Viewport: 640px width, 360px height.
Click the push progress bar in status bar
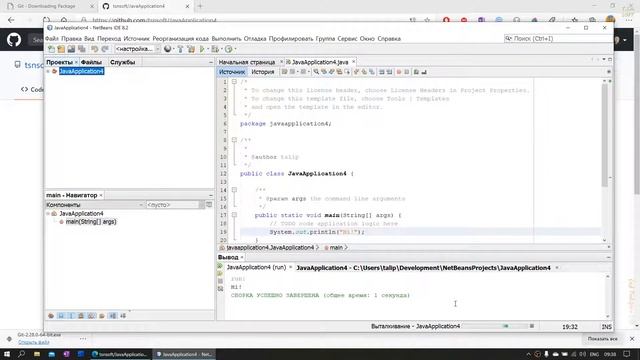coord(495,326)
